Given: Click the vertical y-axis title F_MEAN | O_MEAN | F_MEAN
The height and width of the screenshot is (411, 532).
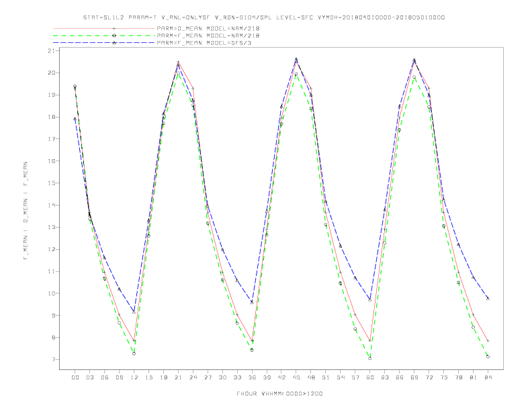Looking at the screenshot, I should pos(26,211).
